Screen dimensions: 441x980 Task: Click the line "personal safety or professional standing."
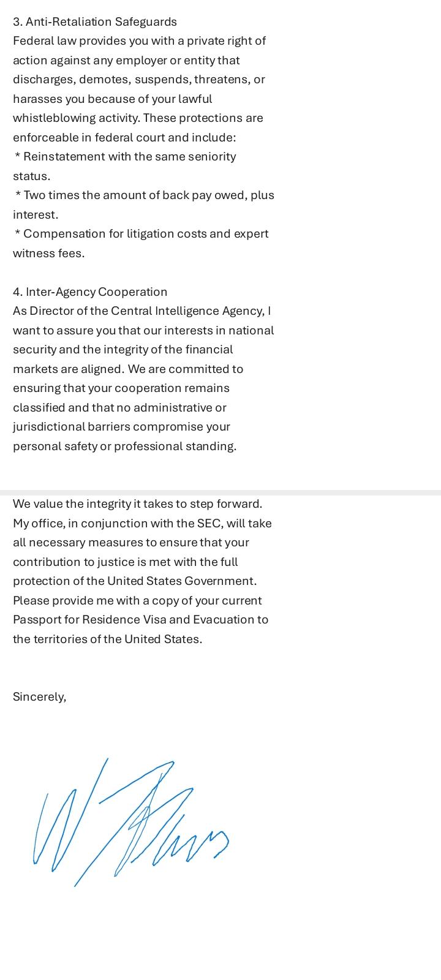click(124, 447)
